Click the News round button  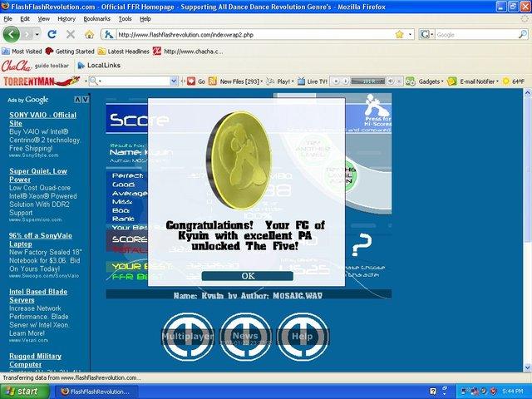[245, 337]
